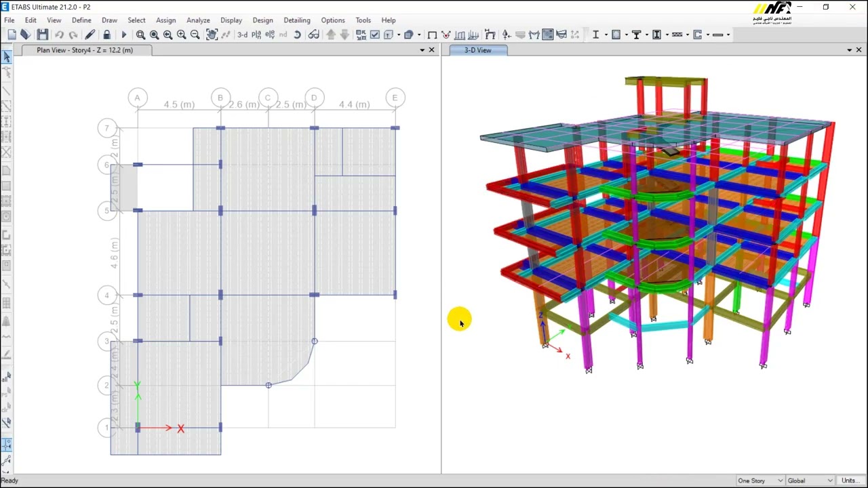Open the Composite Beam Design dropdown arrow
This screenshot has height=488, width=868.
click(647, 35)
